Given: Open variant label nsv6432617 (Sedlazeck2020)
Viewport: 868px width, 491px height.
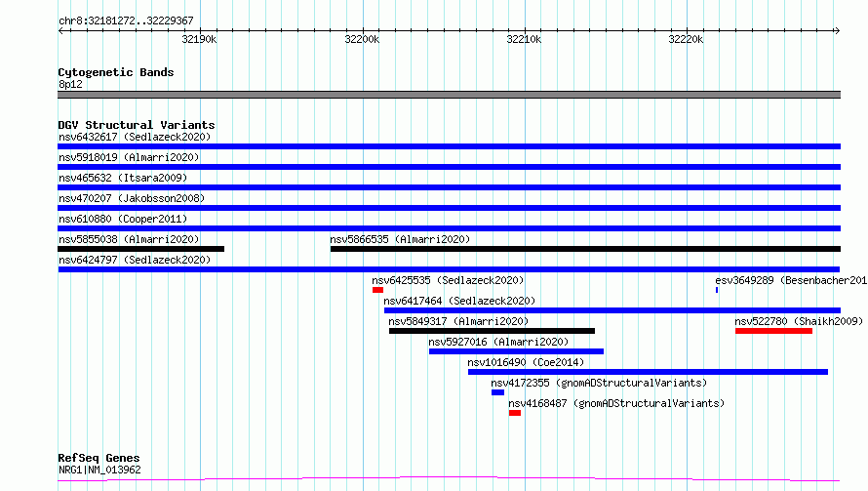Looking at the screenshot, I should click(x=135, y=137).
